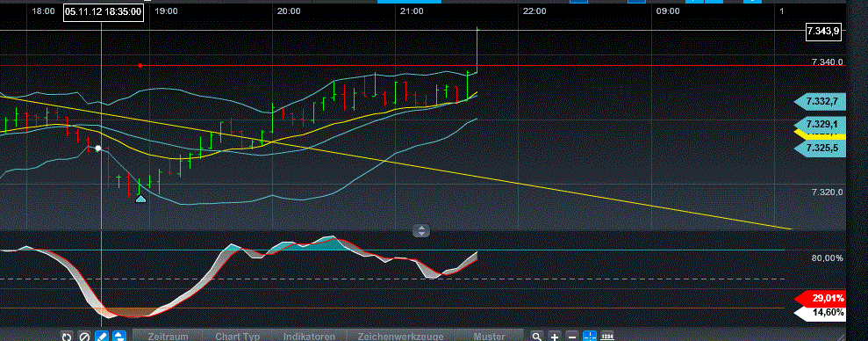868x341 pixels.
Task: Click the 7.343,9 current price label
Action: tap(823, 31)
